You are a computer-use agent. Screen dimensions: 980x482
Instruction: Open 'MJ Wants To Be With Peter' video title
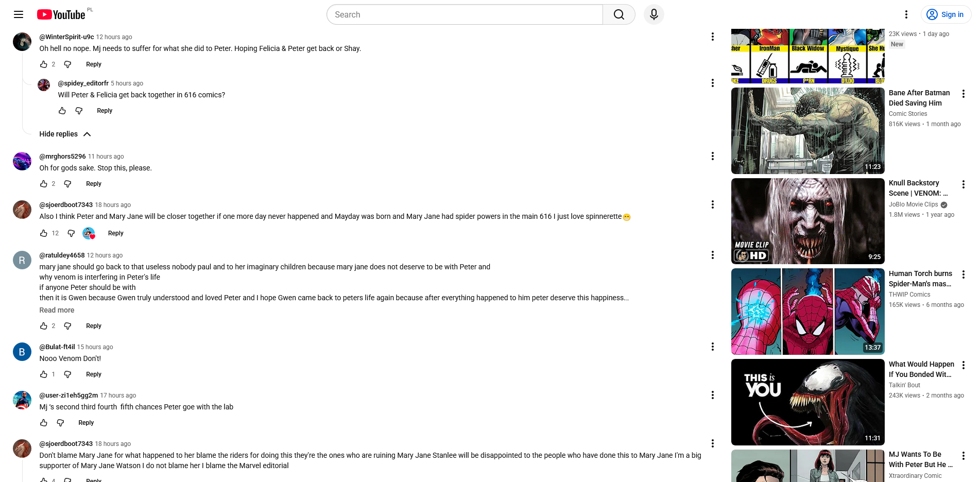[x=921, y=459]
